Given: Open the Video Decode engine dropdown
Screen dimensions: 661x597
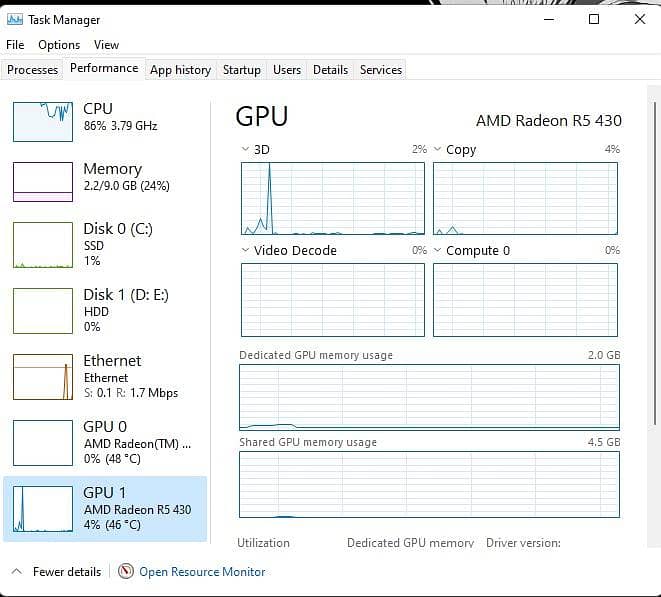Looking at the screenshot, I should [245, 250].
